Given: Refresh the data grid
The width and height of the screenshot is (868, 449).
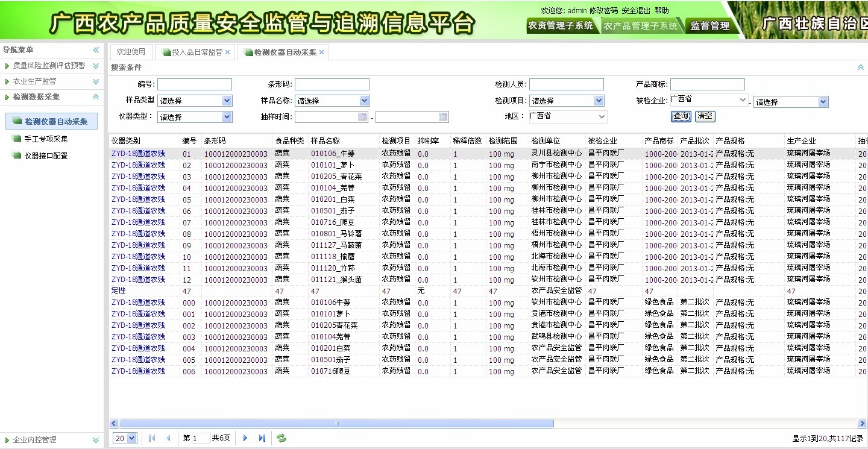Looking at the screenshot, I should pos(281,438).
